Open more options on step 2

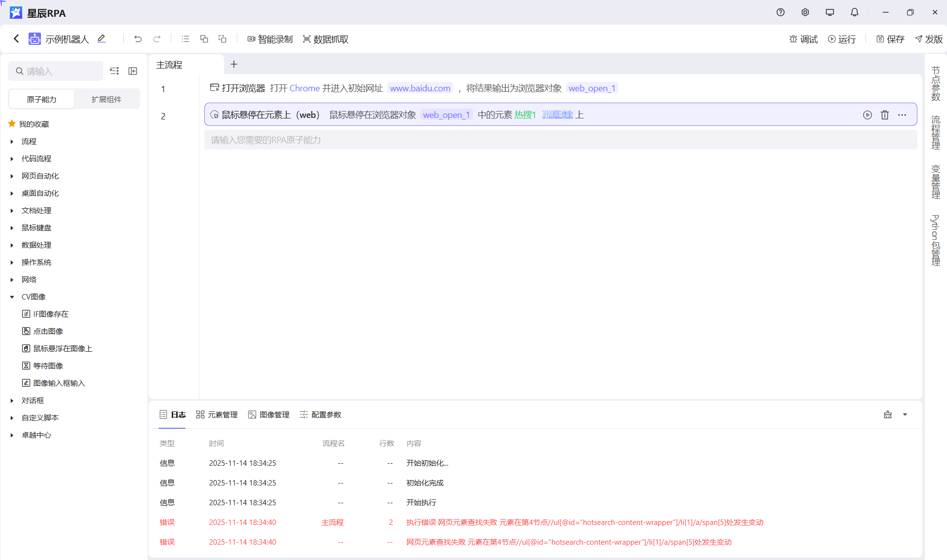coord(902,115)
